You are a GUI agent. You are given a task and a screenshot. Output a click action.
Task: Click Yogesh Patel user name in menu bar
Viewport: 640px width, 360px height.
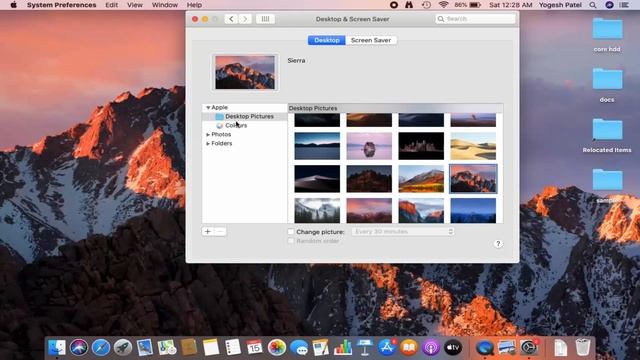click(560, 5)
